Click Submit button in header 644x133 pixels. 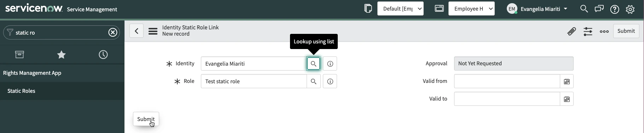click(626, 31)
